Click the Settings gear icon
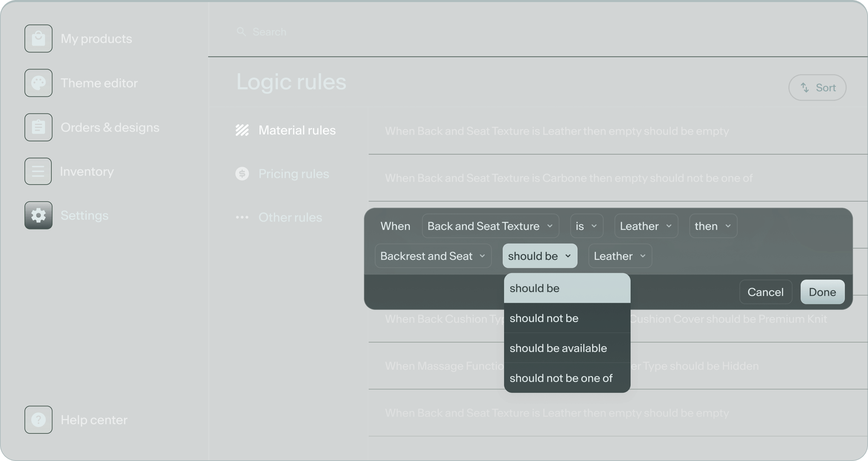 coord(38,216)
